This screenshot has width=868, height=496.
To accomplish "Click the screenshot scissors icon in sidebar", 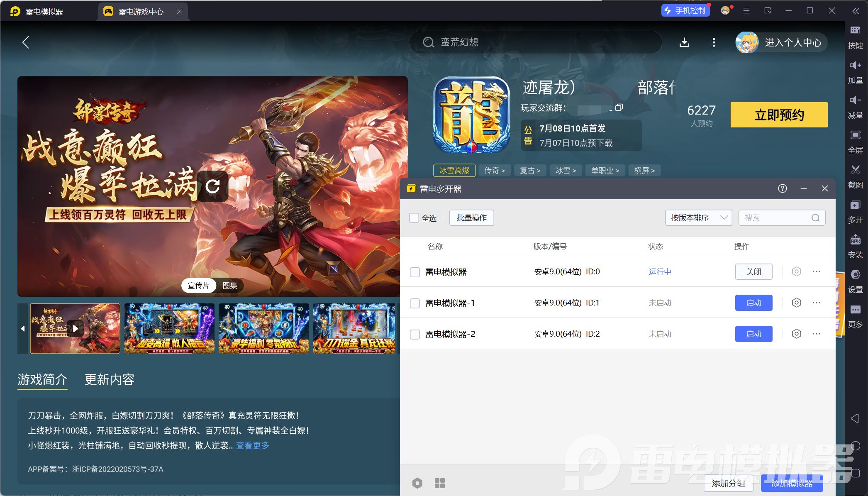I will (x=855, y=170).
